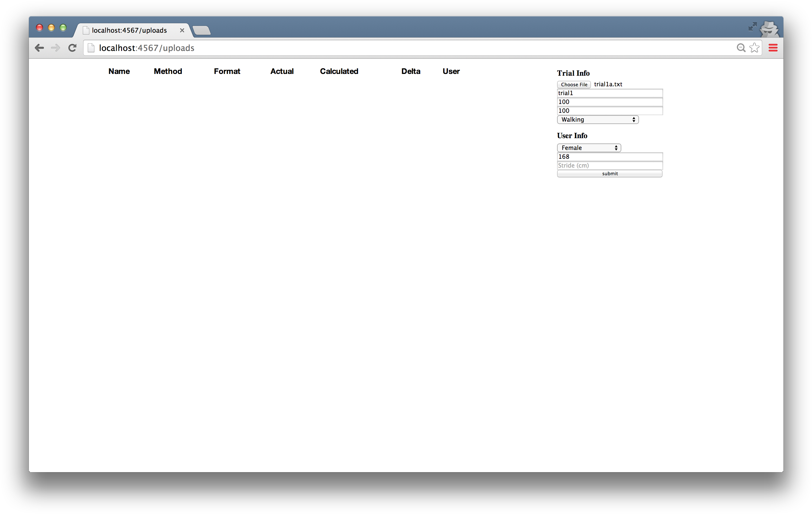Open the Walking method dropdown
The height and width of the screenshot is (514, 812).
point(597,120)
